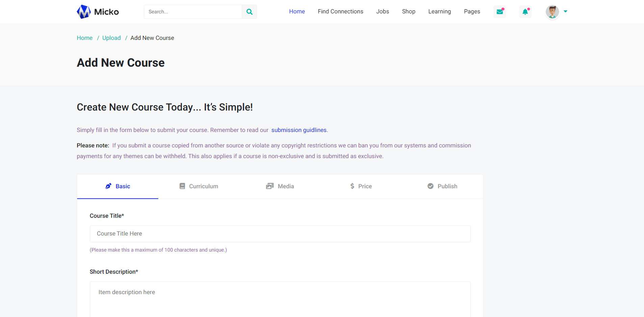Open the Jobs menu item

click(382, 11)
